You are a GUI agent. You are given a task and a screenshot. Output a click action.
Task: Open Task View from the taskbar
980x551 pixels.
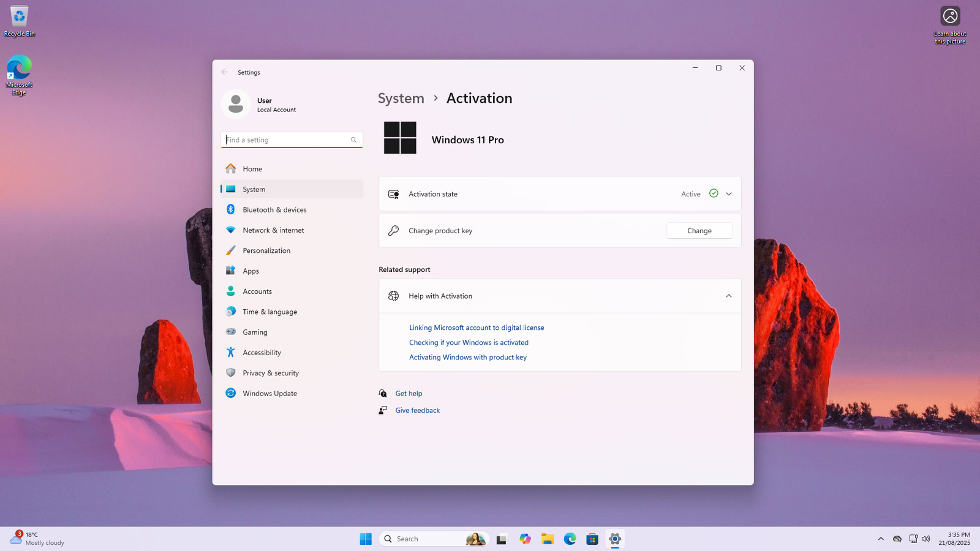(502, 539)
